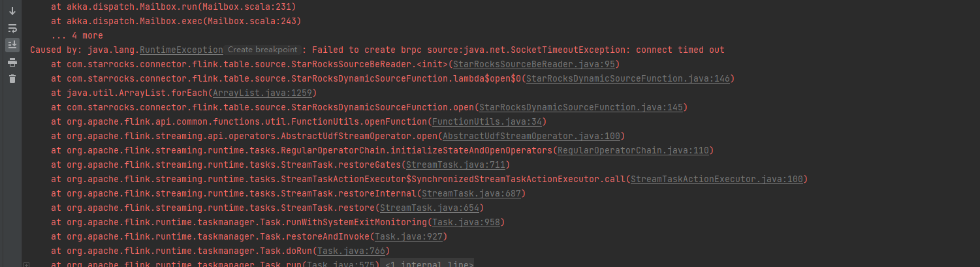
Task: Click 'java.util.ArrayList.forEach' method text
Action: 137,93
